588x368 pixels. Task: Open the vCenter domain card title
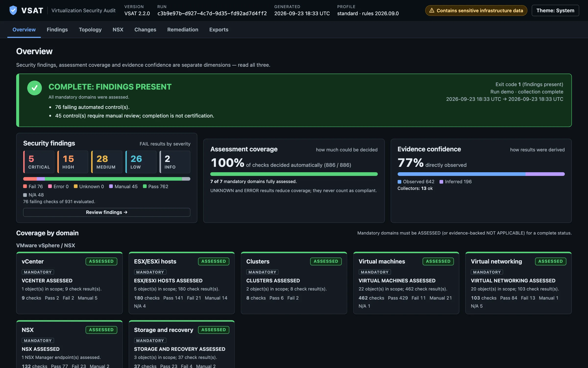[33, 261]
